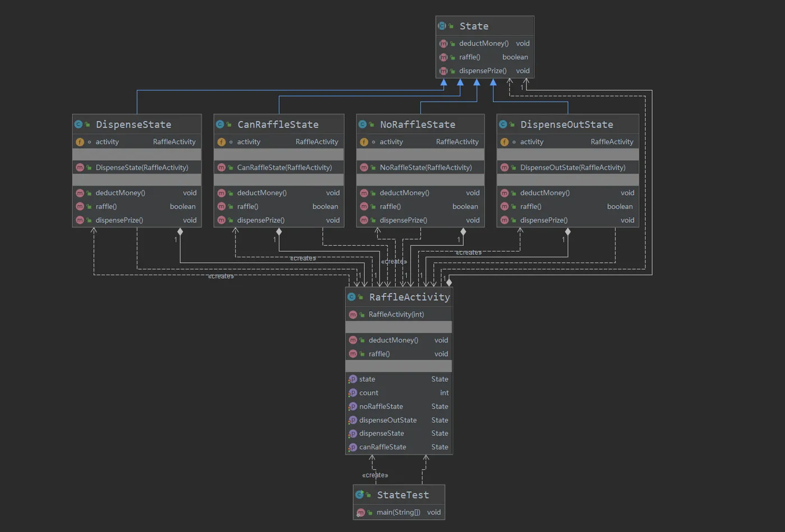Click the StateTest class icon
The image size is (785, 532).
click(359, 495)
